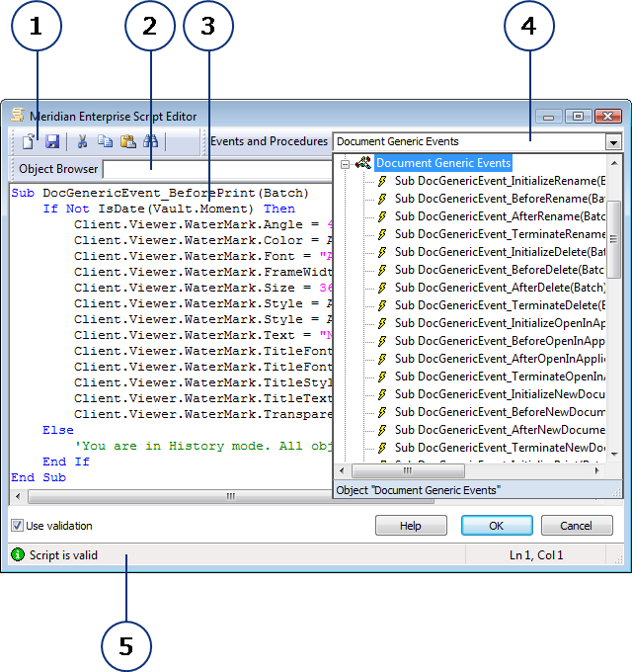
Task: Select Sub DocGenericEvent_InitializeRename entry
Action: (500, 181)
